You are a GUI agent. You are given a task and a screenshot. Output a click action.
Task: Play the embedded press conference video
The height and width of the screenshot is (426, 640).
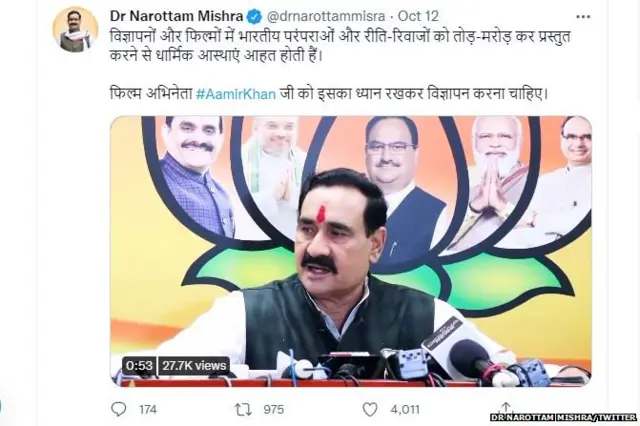pos(351,251)
